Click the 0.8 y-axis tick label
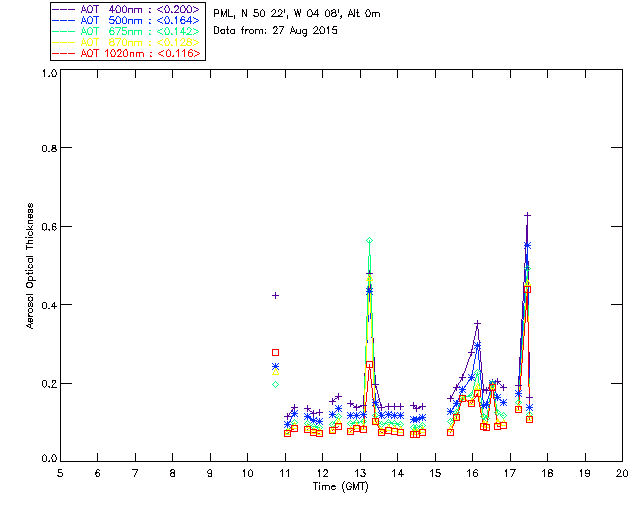This screenshot has height=512, width=640. 49,148
